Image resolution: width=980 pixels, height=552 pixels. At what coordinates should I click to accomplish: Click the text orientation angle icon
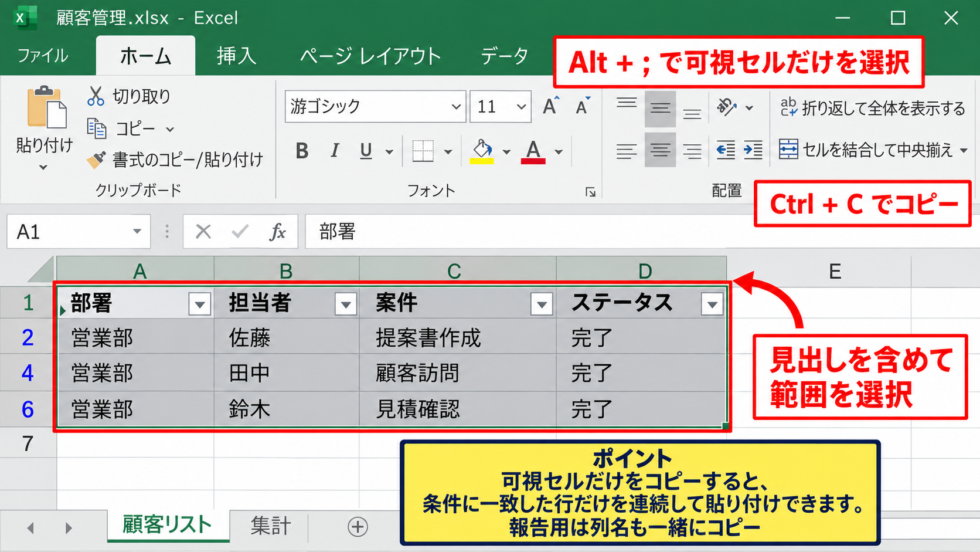pyautogui.click(x=726, y=107)
